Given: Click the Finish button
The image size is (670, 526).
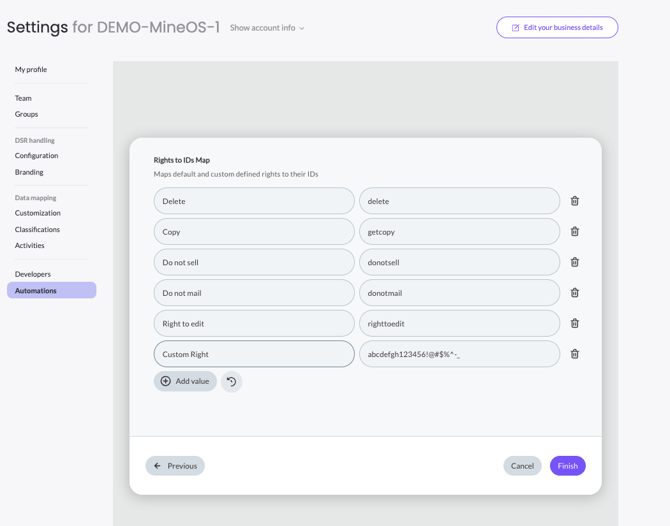Looking at the screenshot, I should 567,466.
